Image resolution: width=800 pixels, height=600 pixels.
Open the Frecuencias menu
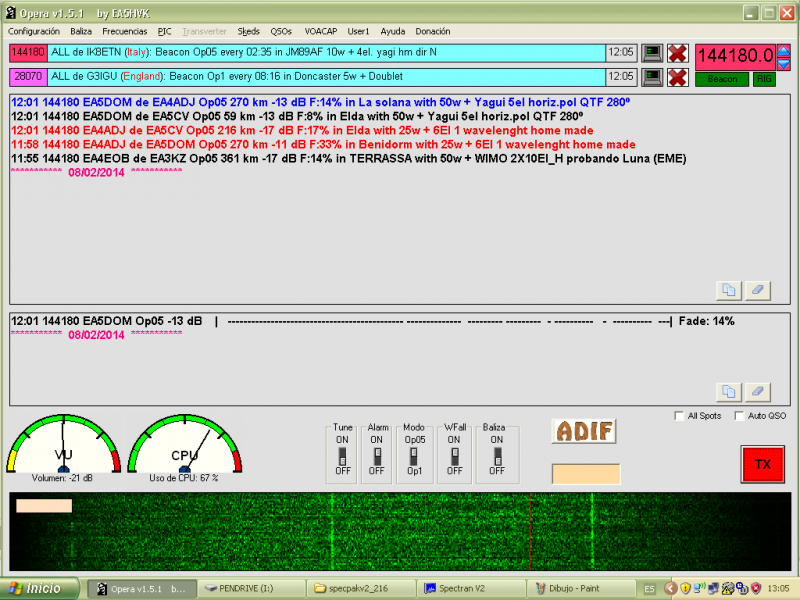tap(124, 32)
